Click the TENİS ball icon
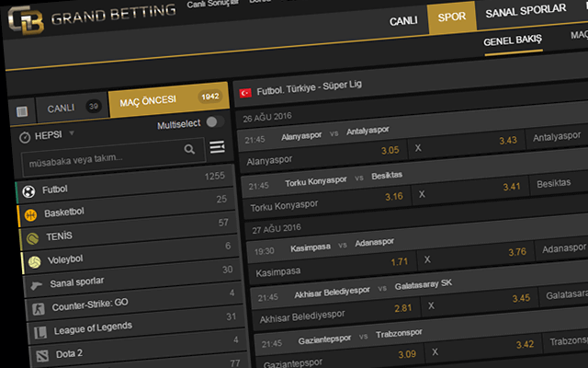The image size is (588, 368). click(33, 238)
